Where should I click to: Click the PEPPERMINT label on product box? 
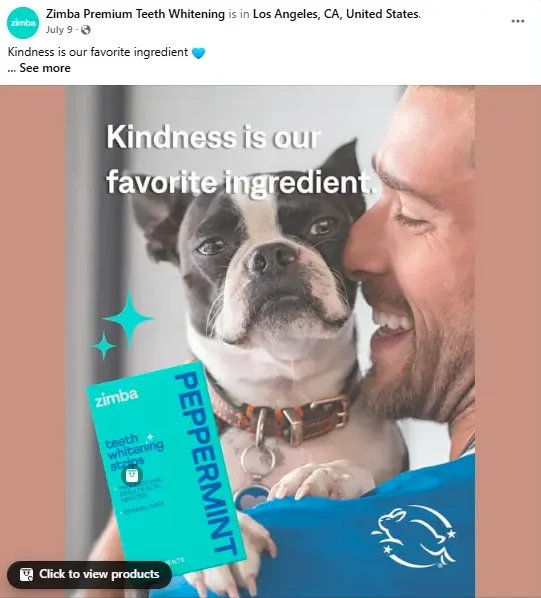(207, 462)
